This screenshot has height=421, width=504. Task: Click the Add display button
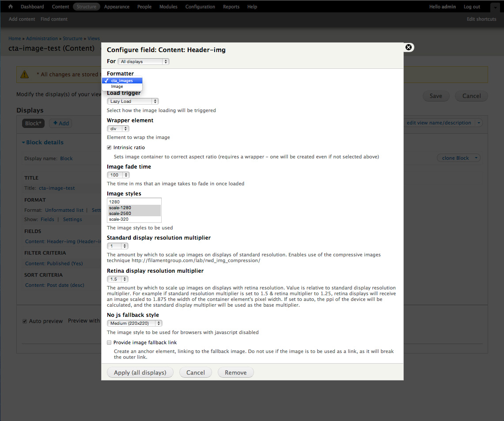(61, 124)
